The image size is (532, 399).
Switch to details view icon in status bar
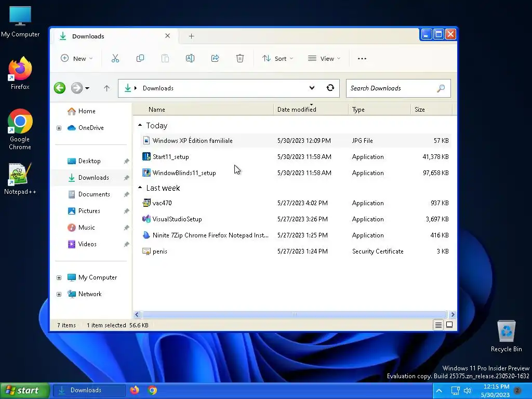point(438,325)
